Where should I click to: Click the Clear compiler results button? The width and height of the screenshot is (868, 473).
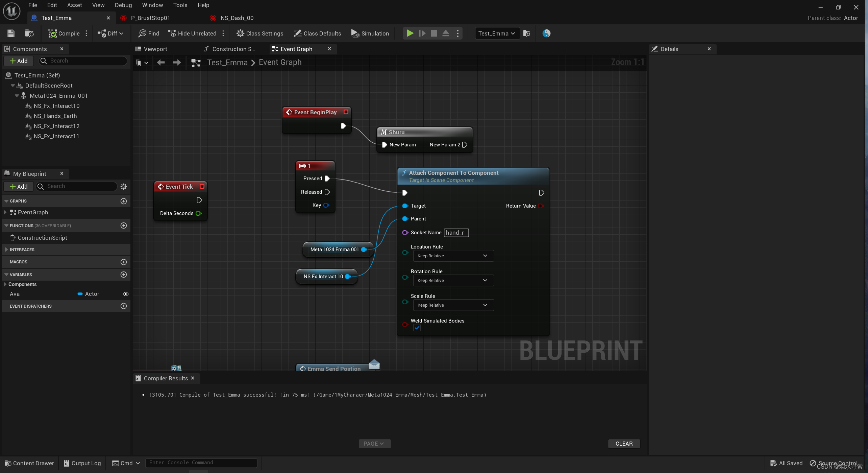point(624,443)
